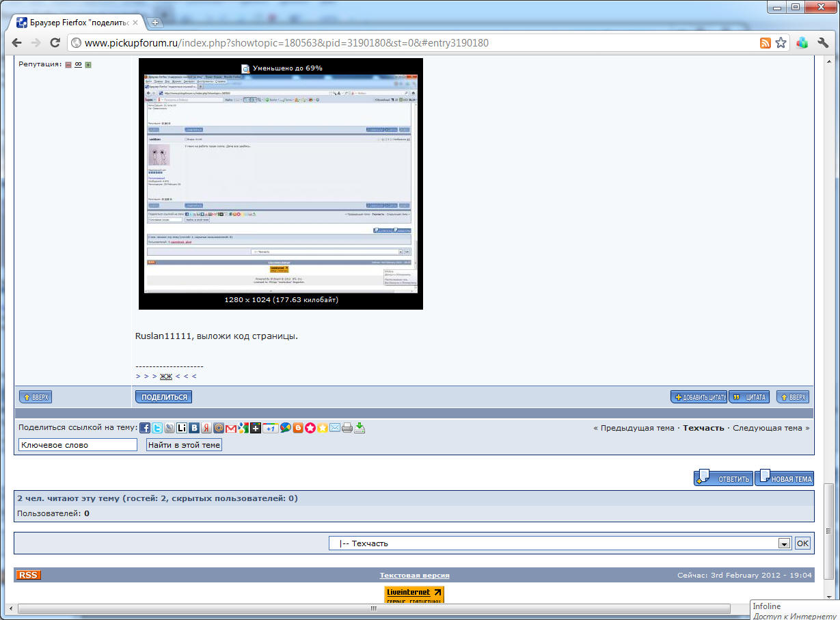
Task: Open a new browser tab
Action: [155, 23]
